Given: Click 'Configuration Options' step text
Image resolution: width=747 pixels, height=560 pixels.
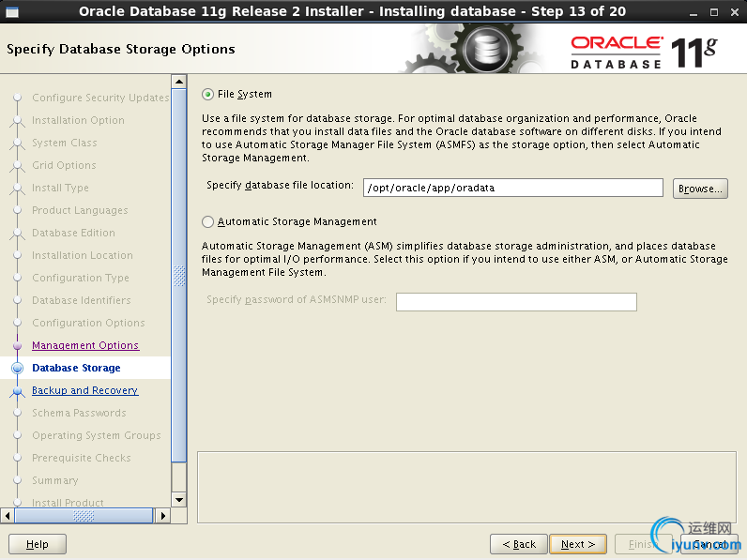Looking at the screenshot, I should coord(88,323).
